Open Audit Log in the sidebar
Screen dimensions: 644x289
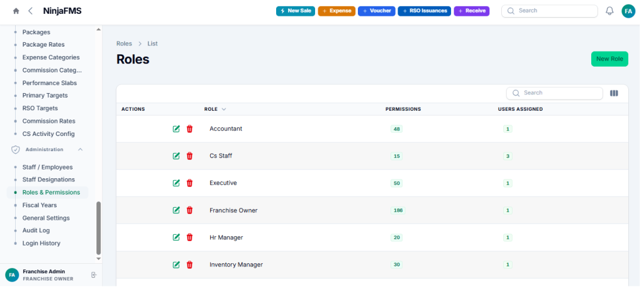click(x=36, y=230)
